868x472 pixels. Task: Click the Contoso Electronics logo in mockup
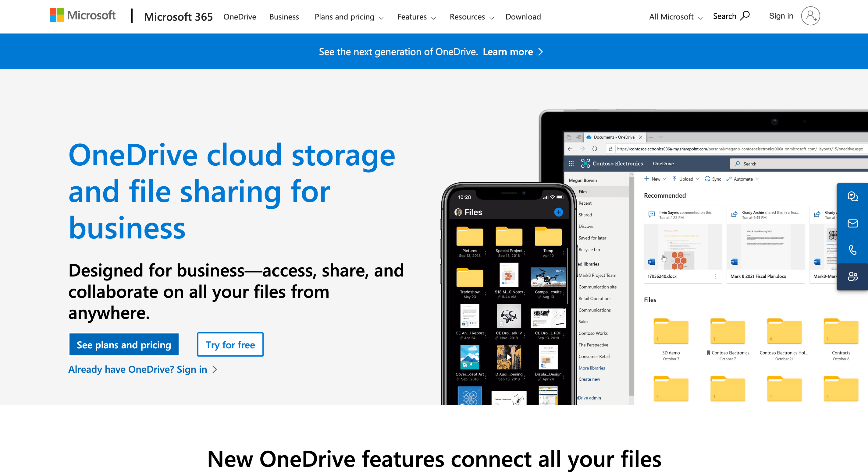[x=586, y=163]
